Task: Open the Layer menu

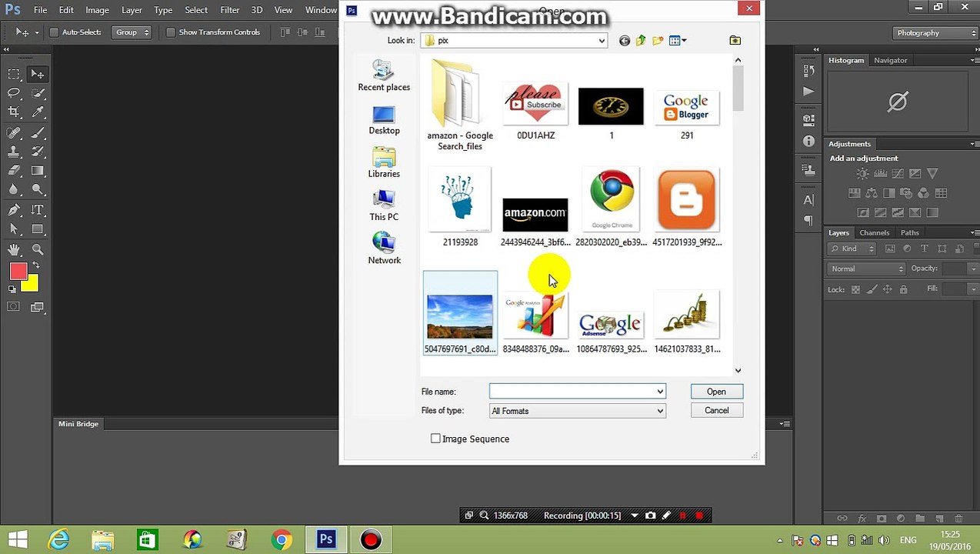Action: click(x=132, y=10)
